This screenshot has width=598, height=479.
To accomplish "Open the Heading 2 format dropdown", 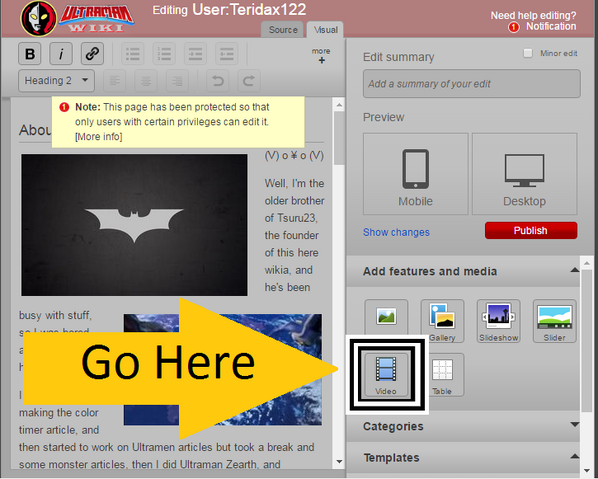I will click(56, 81).
